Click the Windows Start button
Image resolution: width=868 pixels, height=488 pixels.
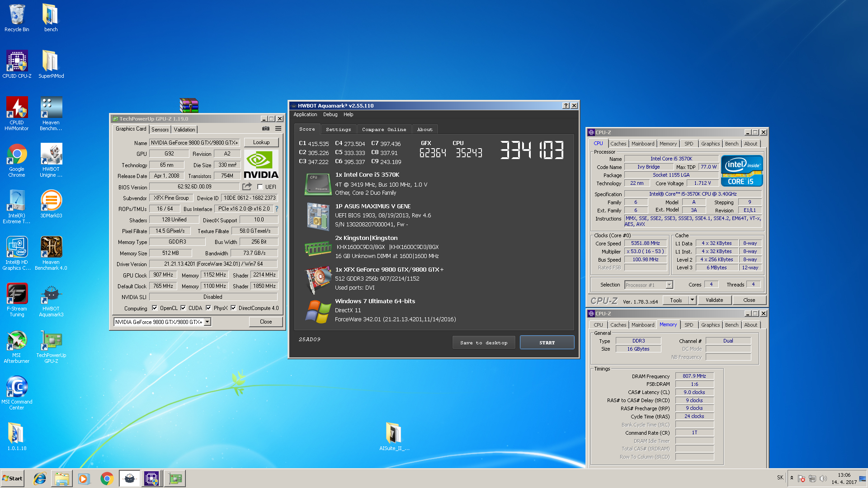click(x=13, y=479)
